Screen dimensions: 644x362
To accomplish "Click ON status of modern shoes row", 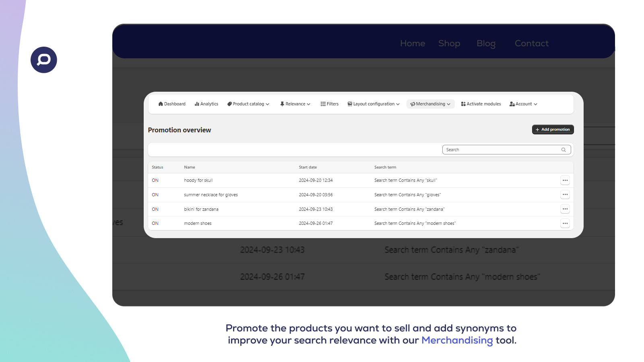I will pyautogui.click(x=155, y=223).
